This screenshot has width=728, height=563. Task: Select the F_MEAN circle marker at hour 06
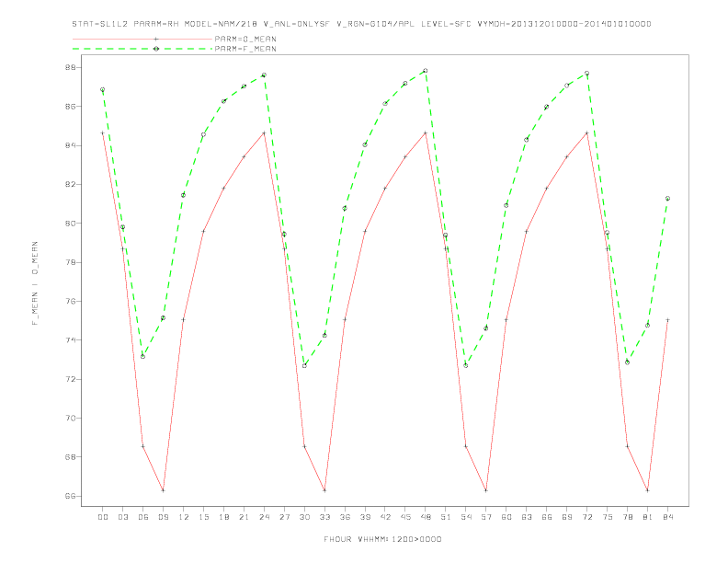click(x=143, y=357)
